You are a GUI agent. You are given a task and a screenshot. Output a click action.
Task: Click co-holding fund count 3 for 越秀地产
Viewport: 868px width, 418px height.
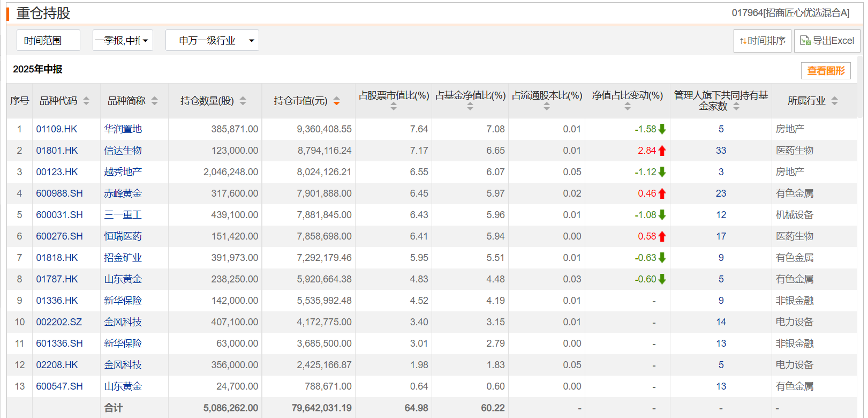pyautogui.click(x=721, y=172)
